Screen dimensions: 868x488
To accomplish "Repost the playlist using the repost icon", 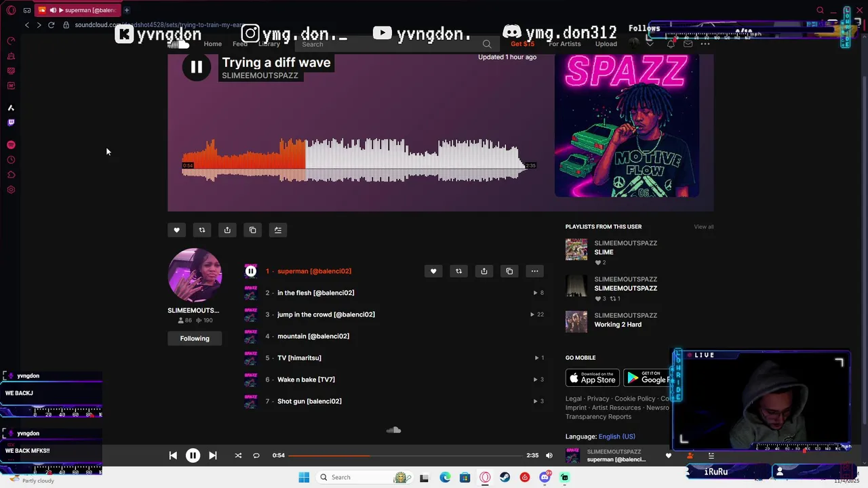I will [201, 230].
